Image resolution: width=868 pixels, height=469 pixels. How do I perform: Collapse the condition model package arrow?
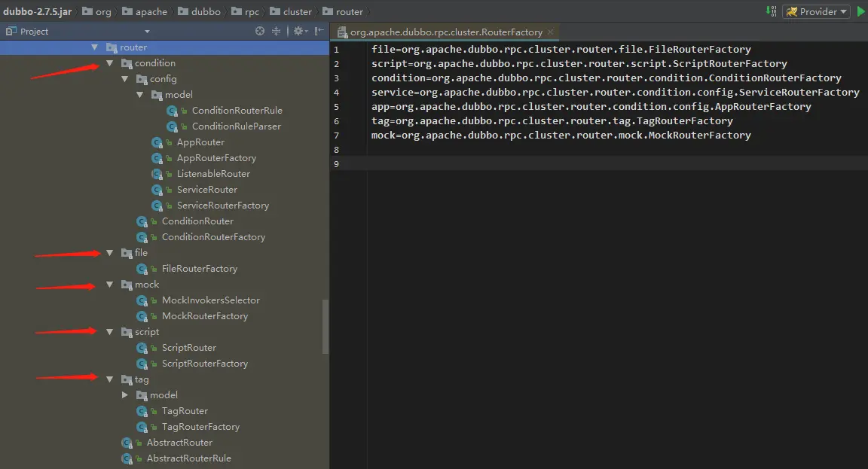(139, 95)
